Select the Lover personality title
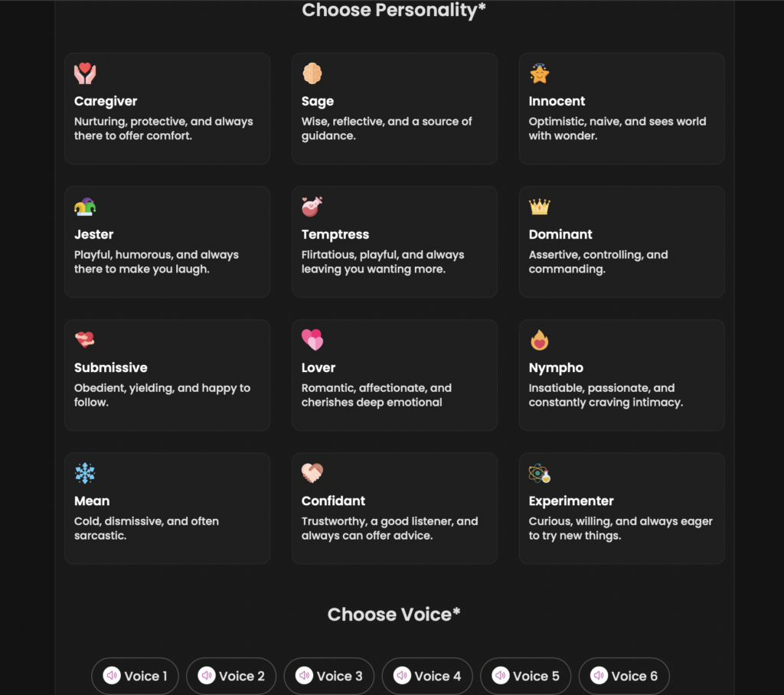 318,367
